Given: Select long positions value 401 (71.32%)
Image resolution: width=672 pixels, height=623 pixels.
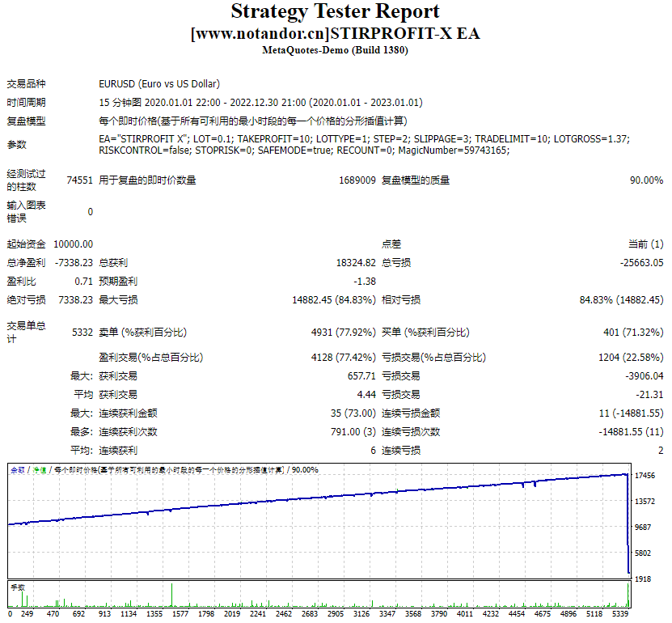Looking at the screenshot, I should (x=633, y=333).
